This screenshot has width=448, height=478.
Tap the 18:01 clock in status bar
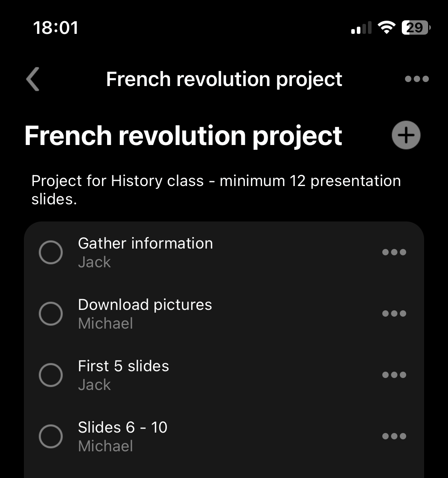coord(56,28)
